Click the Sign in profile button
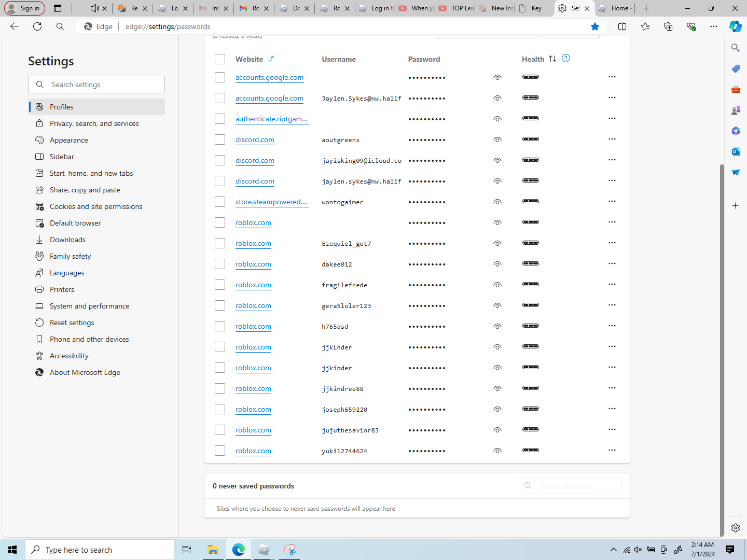This screenshot has height=560, width=747. [25, 8]
